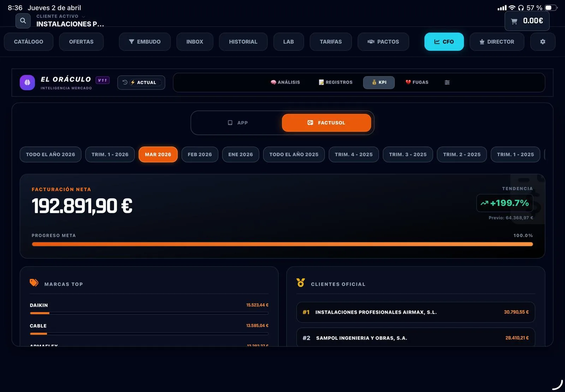Click Daikin amount 15.523,44 €
The height and width of the screenshot is (392, 565).
click(257, 305)
